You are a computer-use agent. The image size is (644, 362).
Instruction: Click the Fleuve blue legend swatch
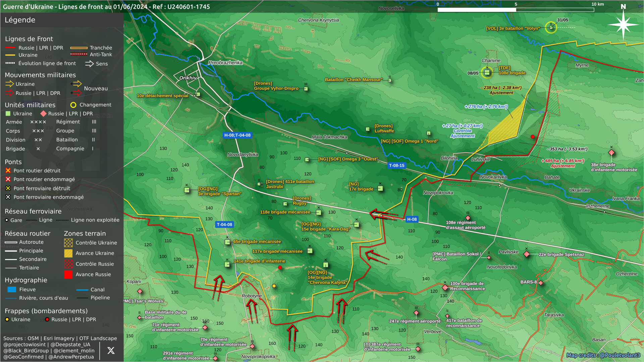(12, 290)
